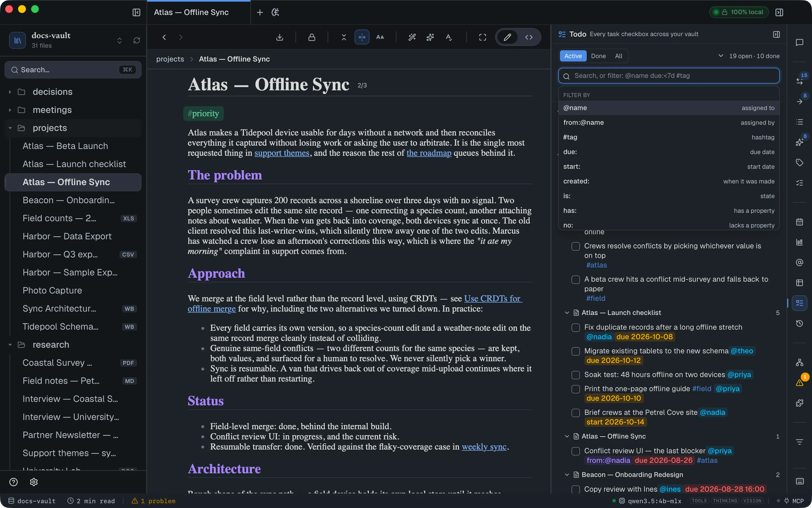Open the vault switcher chevrons next to docs-vault
This screenshot has height=508, width=812.
click(120, 40)
